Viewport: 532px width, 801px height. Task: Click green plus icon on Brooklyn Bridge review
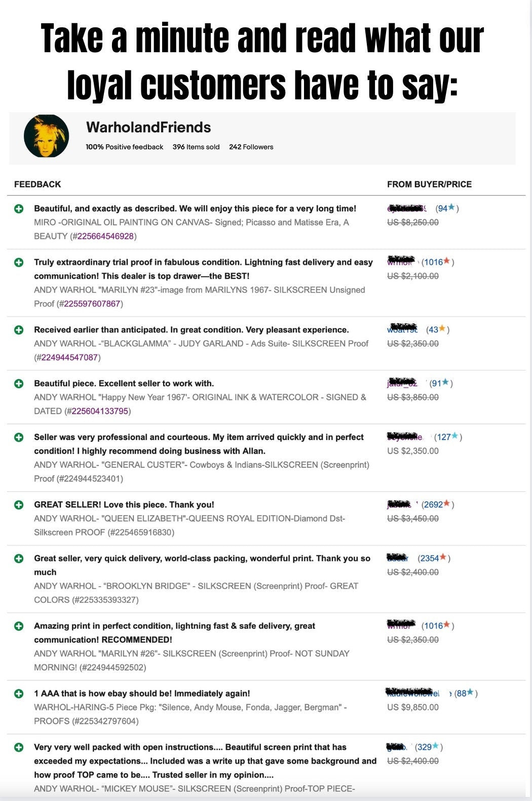coord(20,559)
